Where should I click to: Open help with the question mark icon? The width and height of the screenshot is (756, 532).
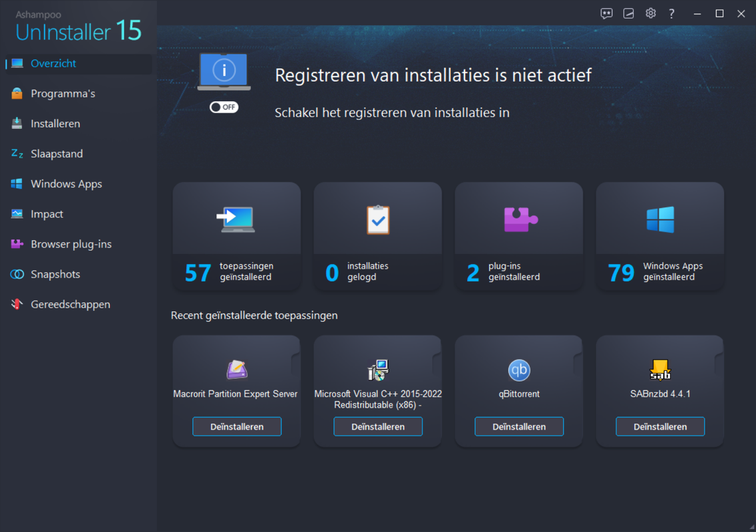tap(671, 13)
